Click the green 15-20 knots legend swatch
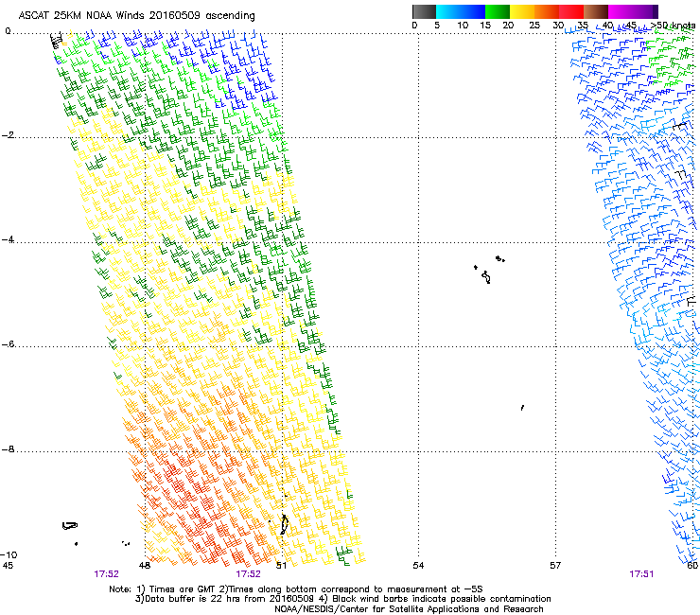 498,11
